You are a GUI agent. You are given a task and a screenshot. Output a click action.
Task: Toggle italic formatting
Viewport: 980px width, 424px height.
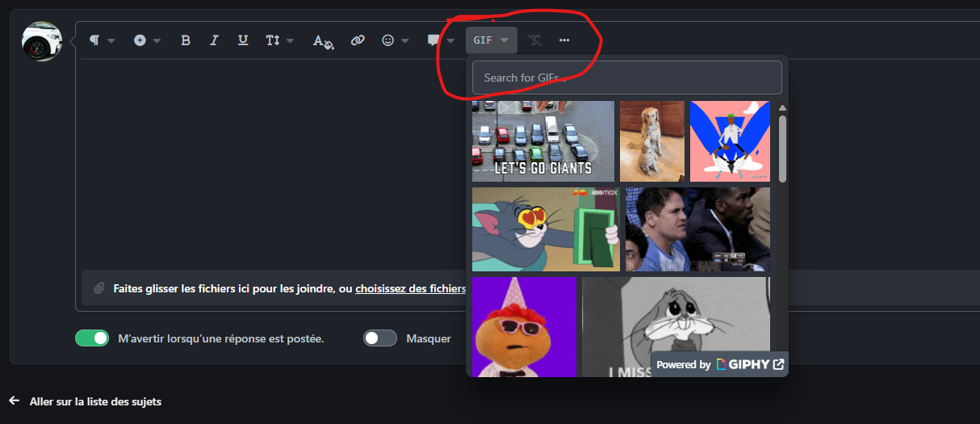214,40
